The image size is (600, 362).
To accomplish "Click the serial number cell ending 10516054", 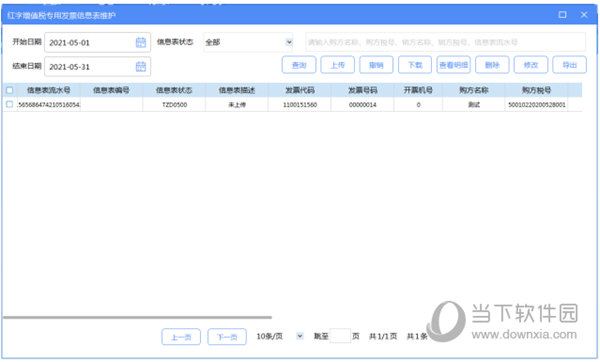I will point(49,104).
